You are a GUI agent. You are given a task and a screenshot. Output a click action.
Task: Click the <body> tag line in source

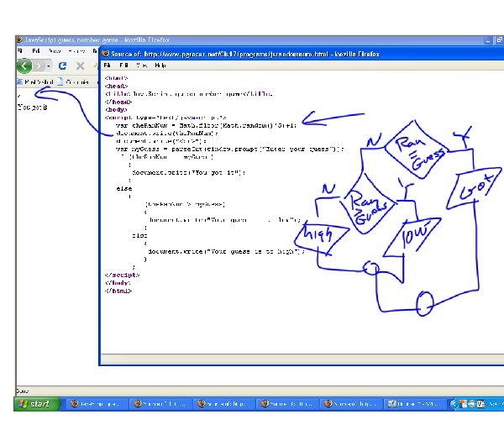click(117, 109)
